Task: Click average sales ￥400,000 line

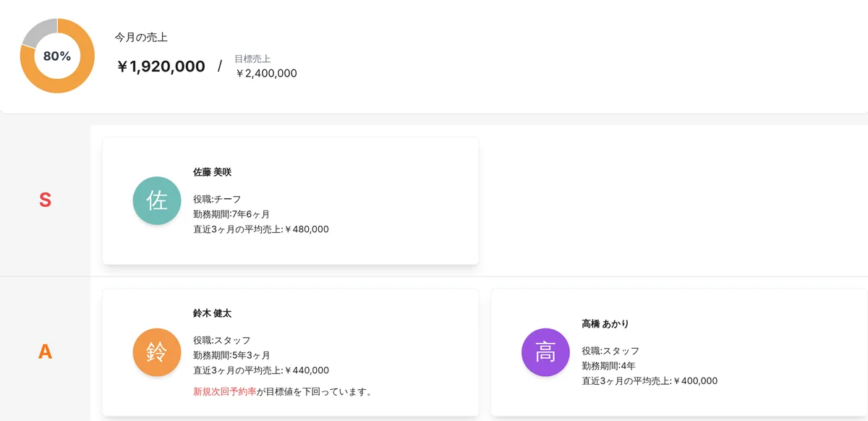Action: [650, 380]
